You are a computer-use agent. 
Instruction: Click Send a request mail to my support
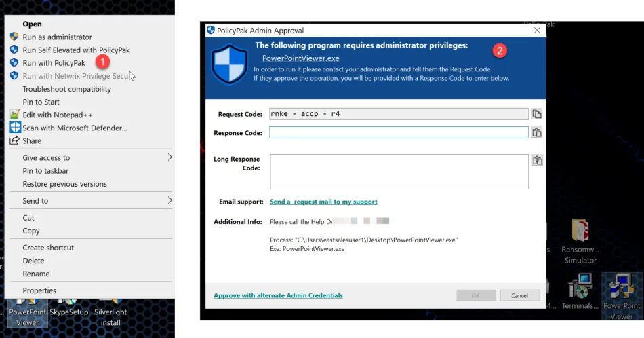(x=323, y=202)
